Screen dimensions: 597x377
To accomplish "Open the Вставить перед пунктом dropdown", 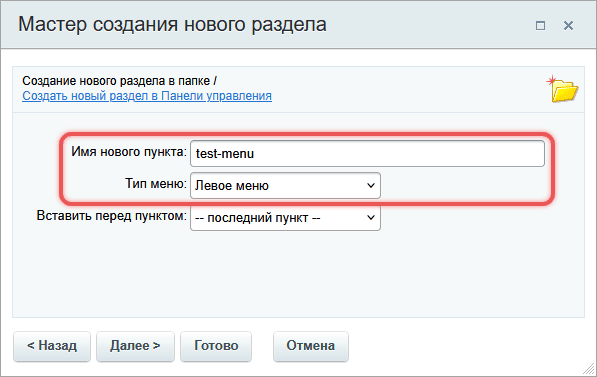I will click(x=285, y=217).
